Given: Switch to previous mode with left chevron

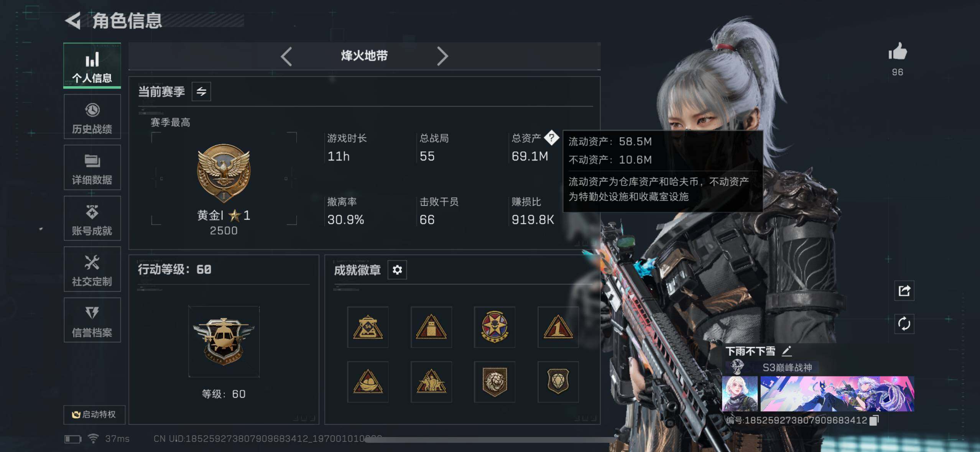Looking at the screenshot, I should (x=286, y=56).
